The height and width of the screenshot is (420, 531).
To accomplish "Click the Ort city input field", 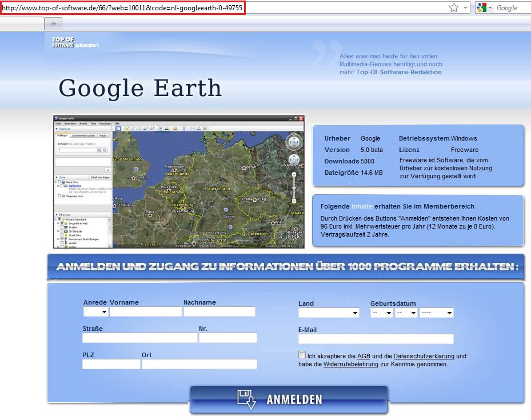I will [x=199, y=364].
